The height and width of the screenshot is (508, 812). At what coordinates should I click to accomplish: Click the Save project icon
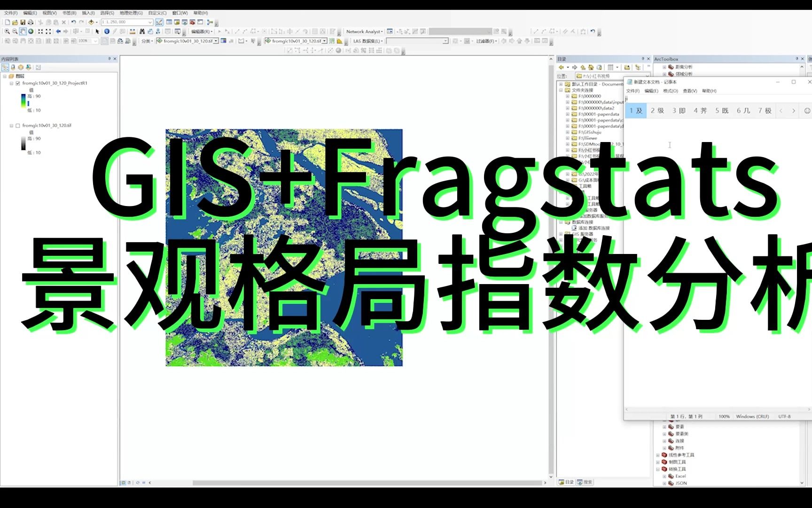[x=23, y=22]
